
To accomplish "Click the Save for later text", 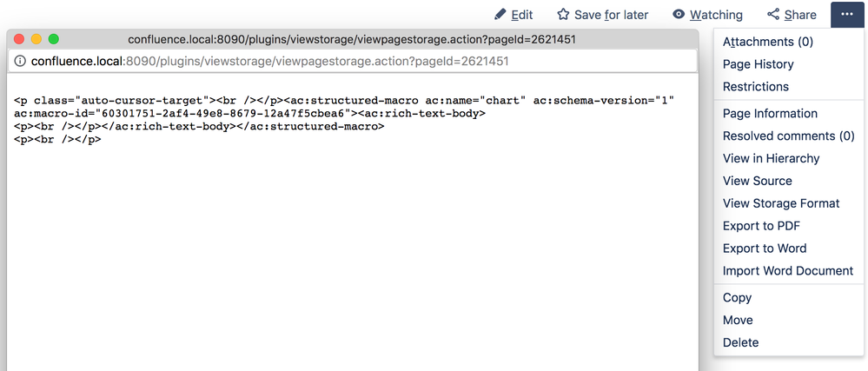I will pyautogui.click(x=611, y=15).
